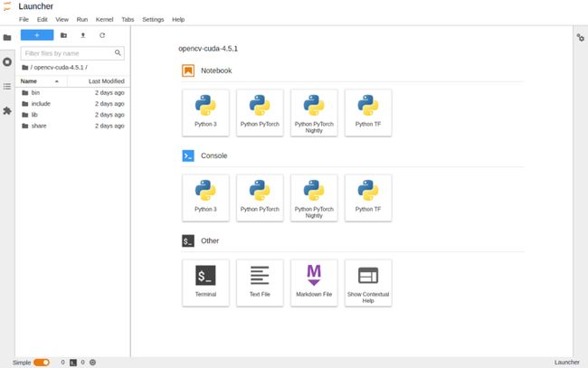Click the Jupyter logo in top corner
This screenshot has width=588, height=368.
pos(7,6)
